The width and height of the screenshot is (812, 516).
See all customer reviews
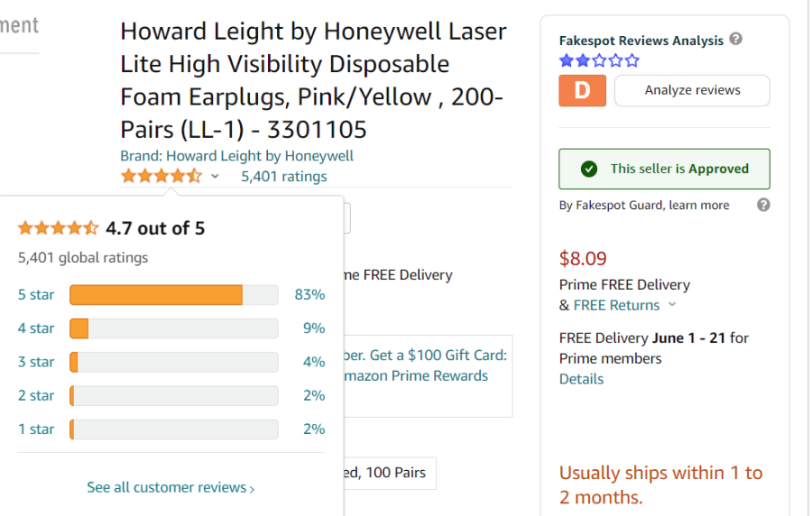click(x=171, y=487)
